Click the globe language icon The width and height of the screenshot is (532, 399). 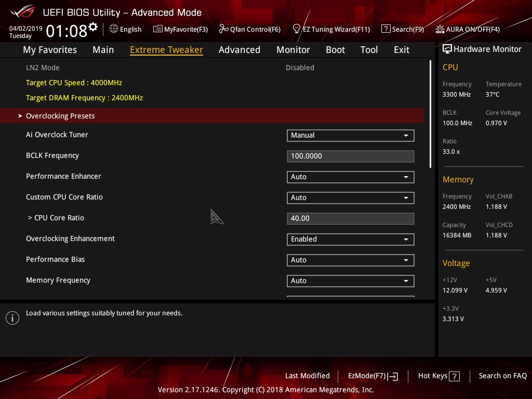click(114, 29)
